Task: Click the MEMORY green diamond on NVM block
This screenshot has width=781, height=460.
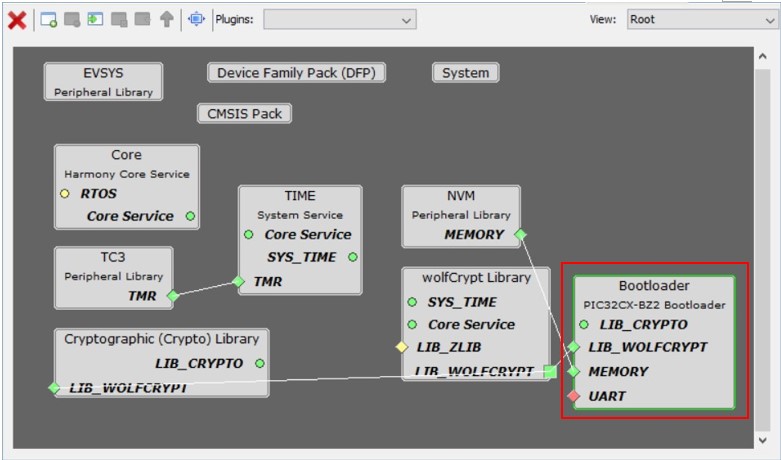Action: 521,234
